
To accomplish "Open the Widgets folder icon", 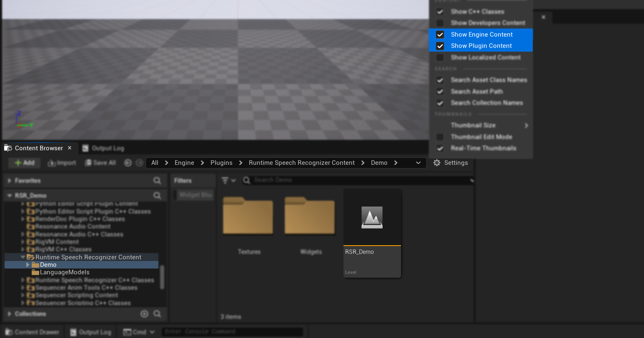I will tap(310, 216).
